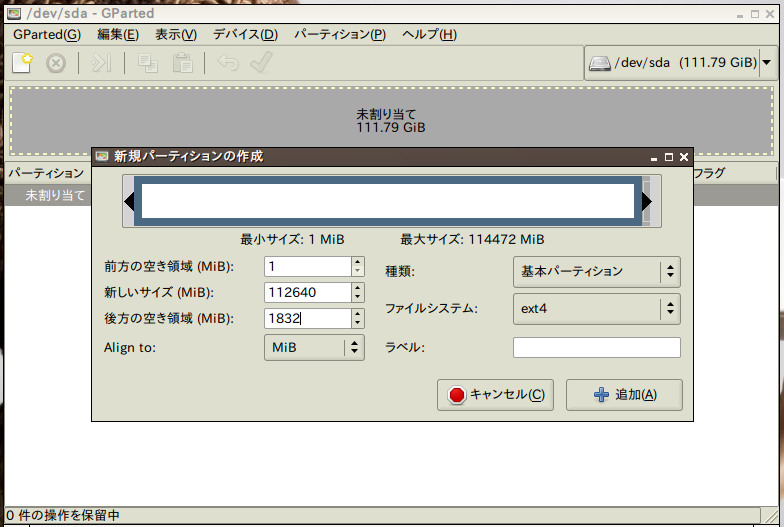Click the hard disk icon beside /dev/sda
Image resolution: width=784 pixels, height=527 pixels.
tap(600, 63)
